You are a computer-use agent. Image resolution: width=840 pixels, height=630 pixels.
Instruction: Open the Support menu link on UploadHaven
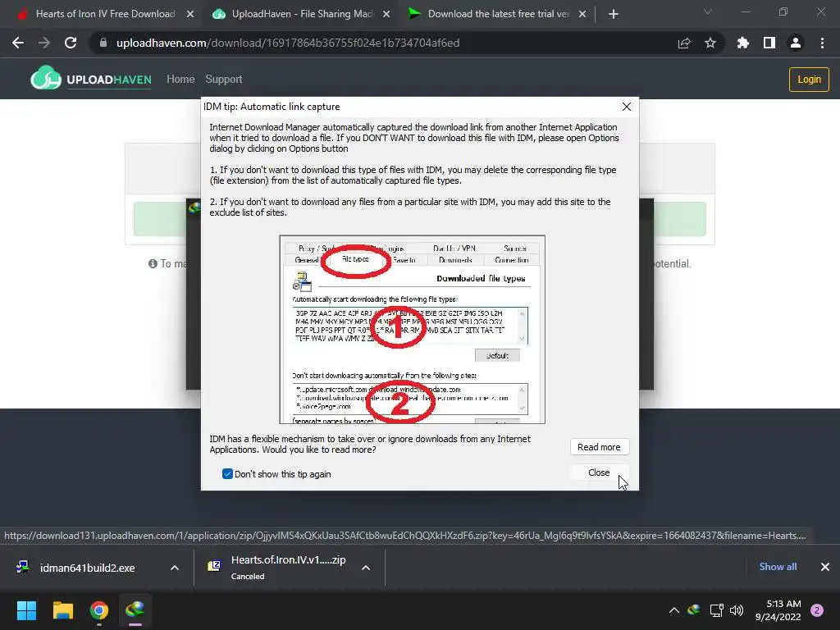(x=224, y=80)
